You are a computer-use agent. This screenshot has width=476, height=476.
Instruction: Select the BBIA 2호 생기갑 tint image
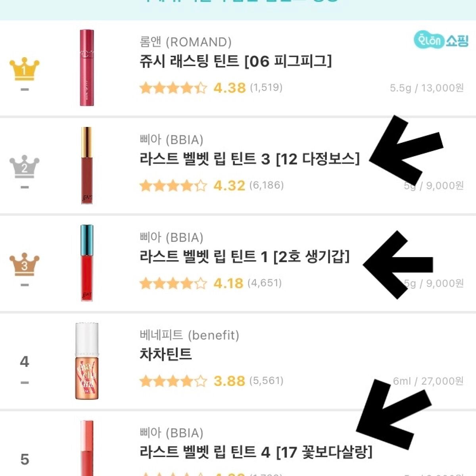(x=87, y=263)
